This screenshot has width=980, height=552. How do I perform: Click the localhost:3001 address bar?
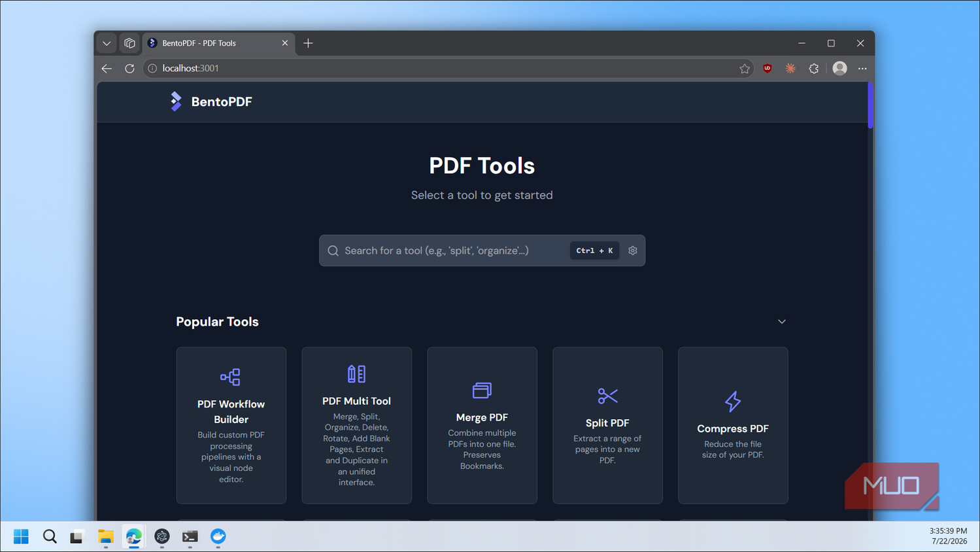point(448,68)
